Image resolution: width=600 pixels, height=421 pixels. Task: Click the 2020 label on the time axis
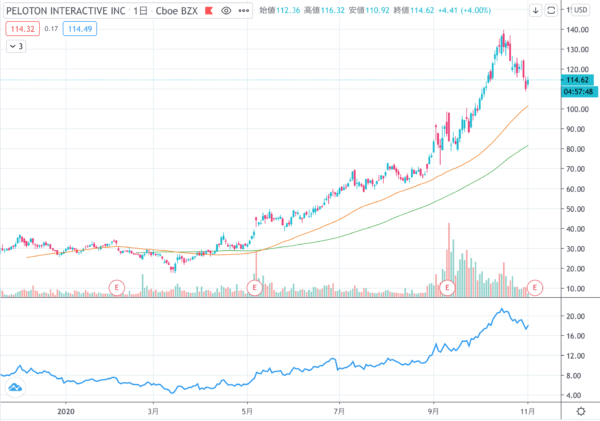point(66,411)
